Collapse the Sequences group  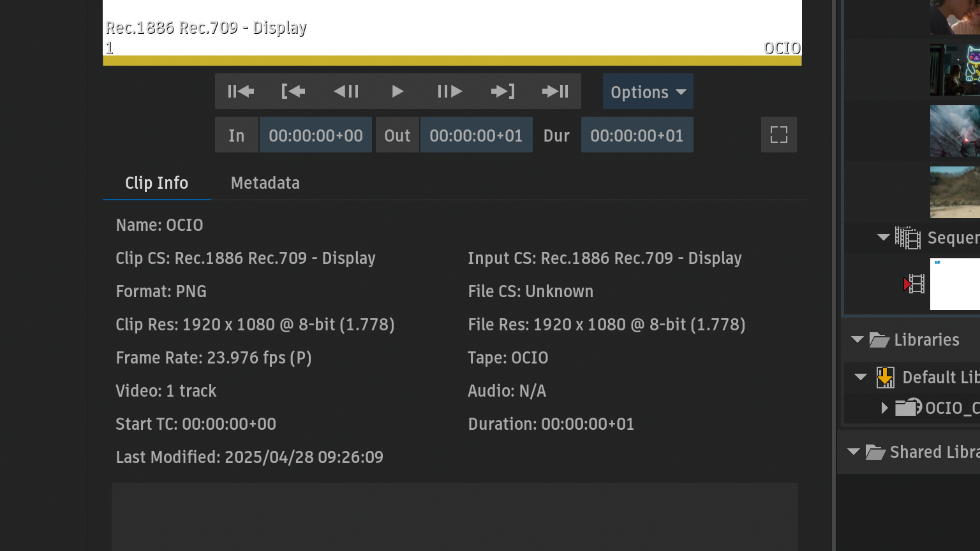pos(883,237)
